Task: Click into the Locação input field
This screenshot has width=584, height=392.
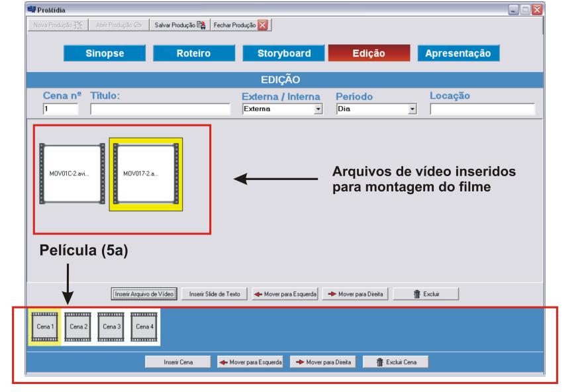Action: (x=482, y=110)
